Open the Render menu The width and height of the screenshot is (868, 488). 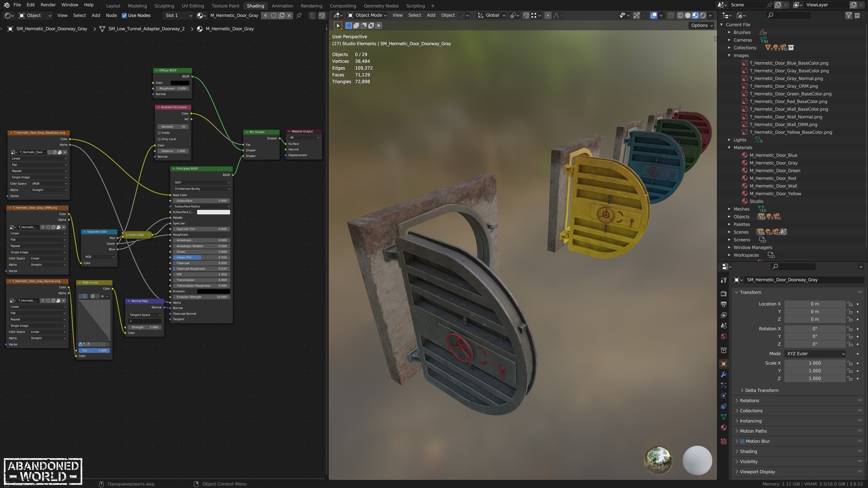point(48,5)
